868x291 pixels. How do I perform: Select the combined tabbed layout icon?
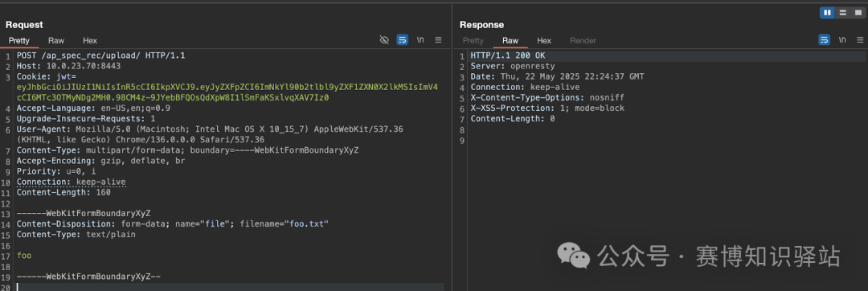click(858, 12)
